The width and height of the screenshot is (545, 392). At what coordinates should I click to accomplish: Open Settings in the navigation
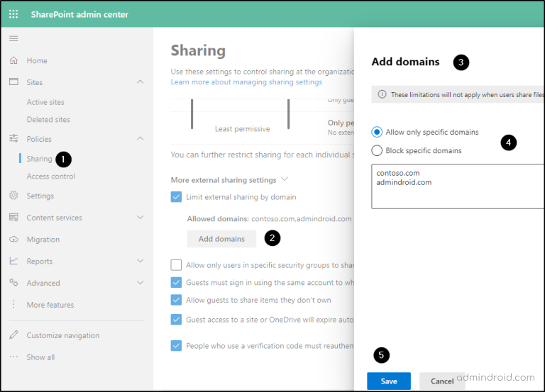point(40,196)
